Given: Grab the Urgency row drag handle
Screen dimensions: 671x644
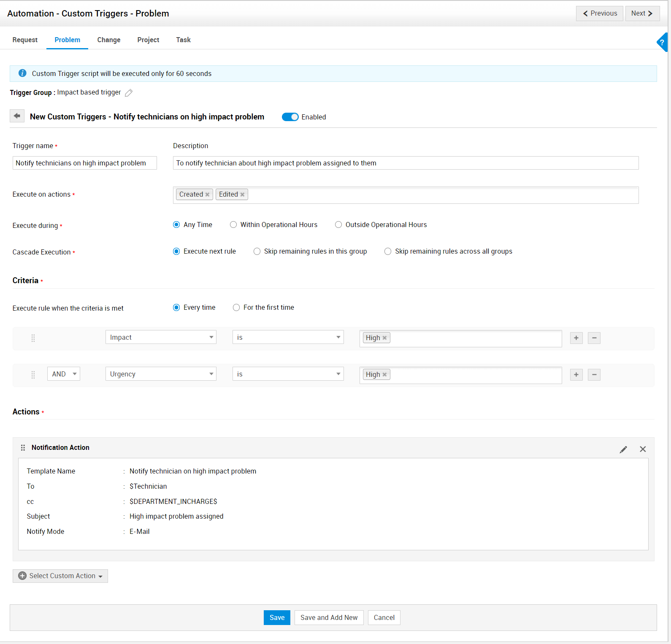Looking at the screenshot, I should (x=33, y=375).
